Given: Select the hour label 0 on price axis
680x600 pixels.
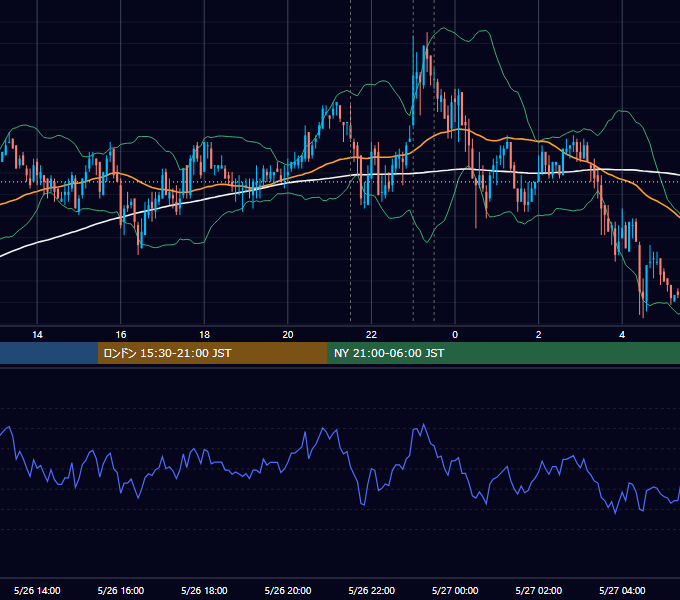Looking at the screenshot, I should 455,335.
